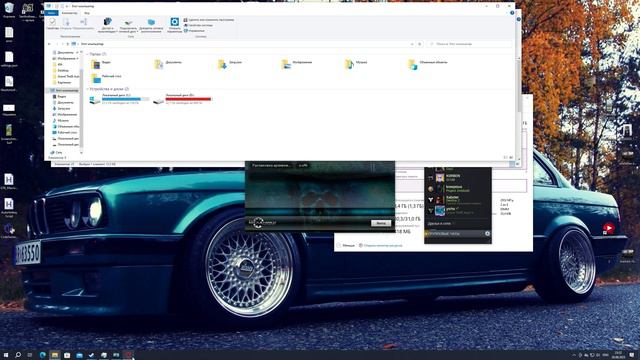Open the Доступ к мультимедиа dropdown
Viewport: 640px width, 360px height.
[107, 31]
